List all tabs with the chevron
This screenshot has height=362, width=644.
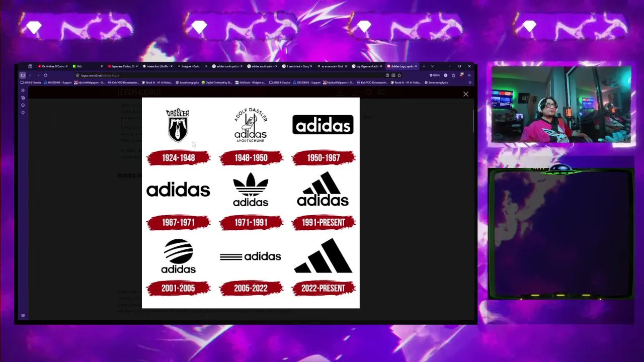432,66
